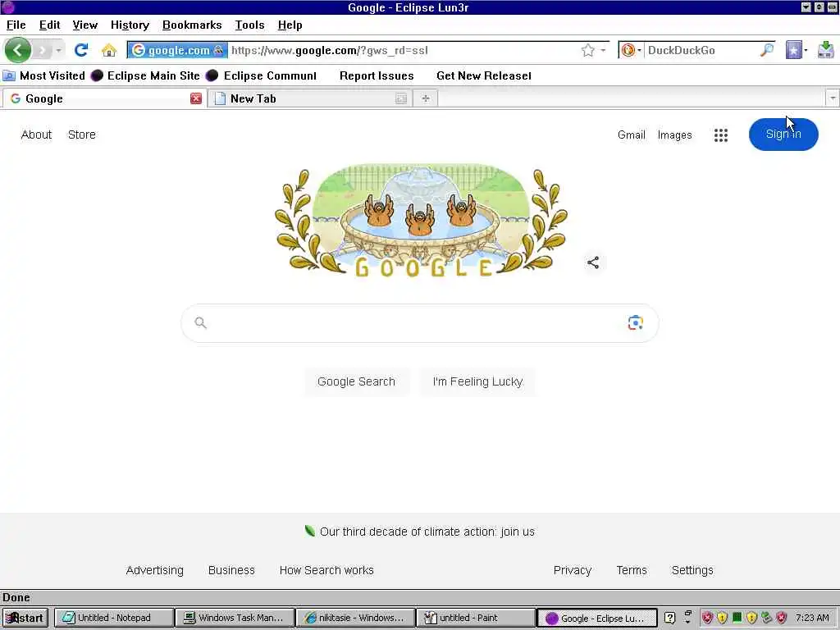The height and width of the screenshot is (630, 840).
Task: Open the climate action join us link
Action: point(427,532)
